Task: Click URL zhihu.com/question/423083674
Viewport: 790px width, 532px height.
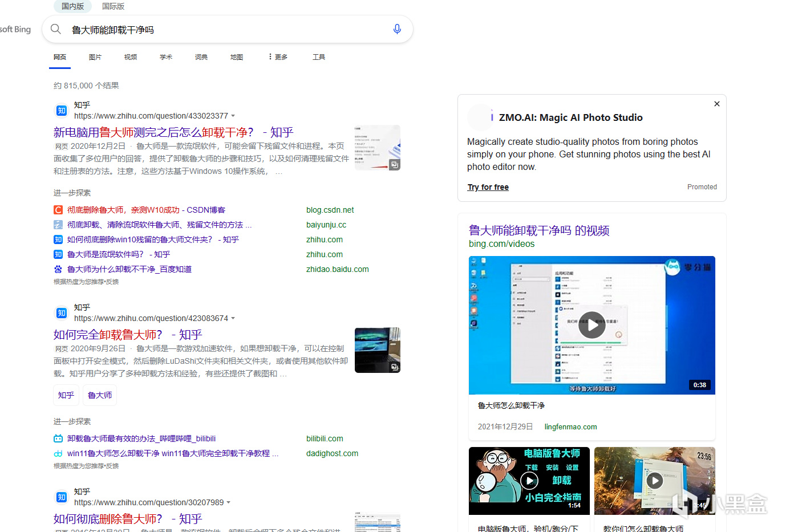Action: click(x=151, y=318)
